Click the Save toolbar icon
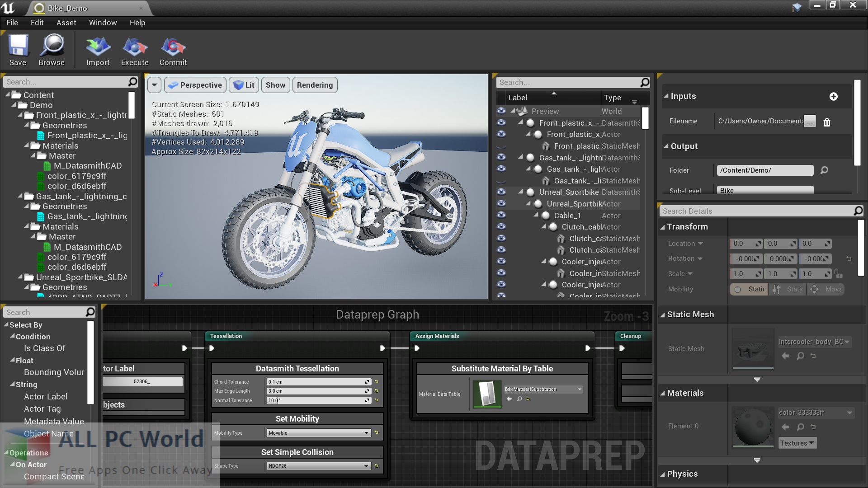868x488 pixels. (x=18, y=51)
